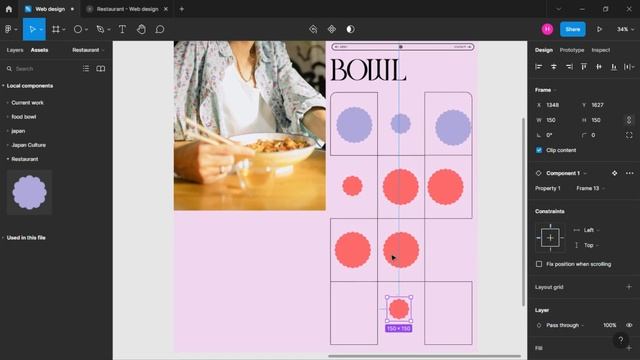
Task: Click the mask contrast icon in toolbar
Action: [350, 29]
